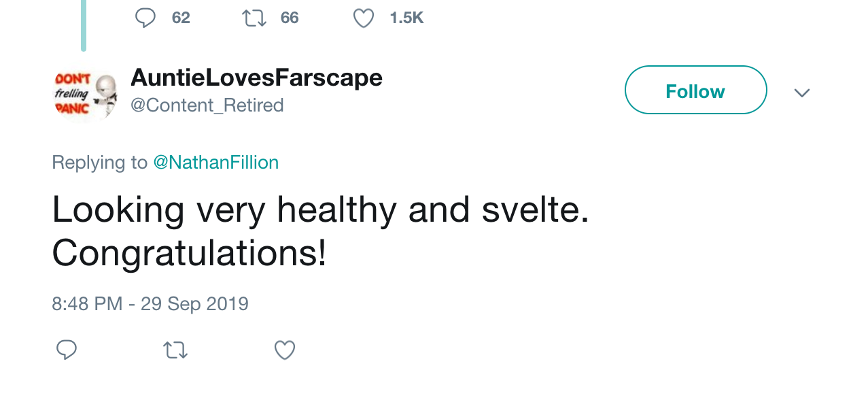Viewport: 868px width, 402px height.
Task: Reply to the AuntieLovesFarscape tweet
Action: [x=66, y=350]
